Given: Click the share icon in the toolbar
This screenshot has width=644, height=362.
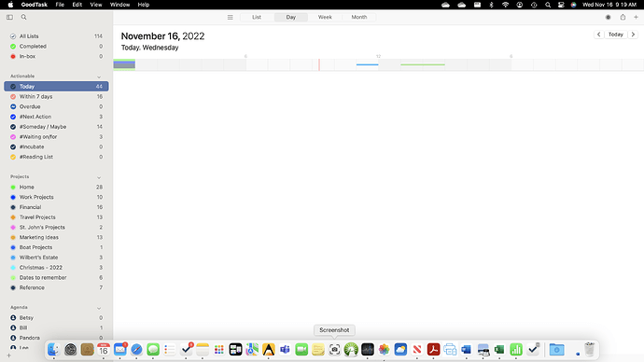Looking at the screenshot, I should (623, 17).
